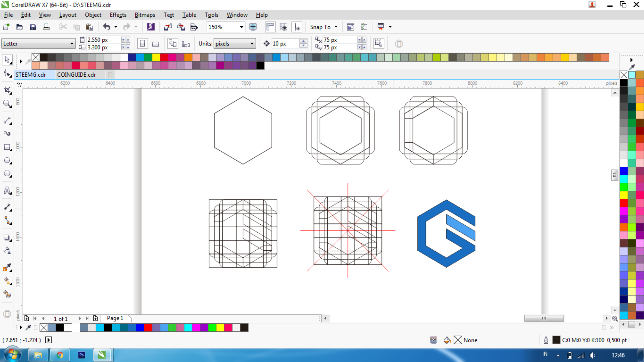
Task: Toggle Show Guidelines button
Action: point(297,27)
